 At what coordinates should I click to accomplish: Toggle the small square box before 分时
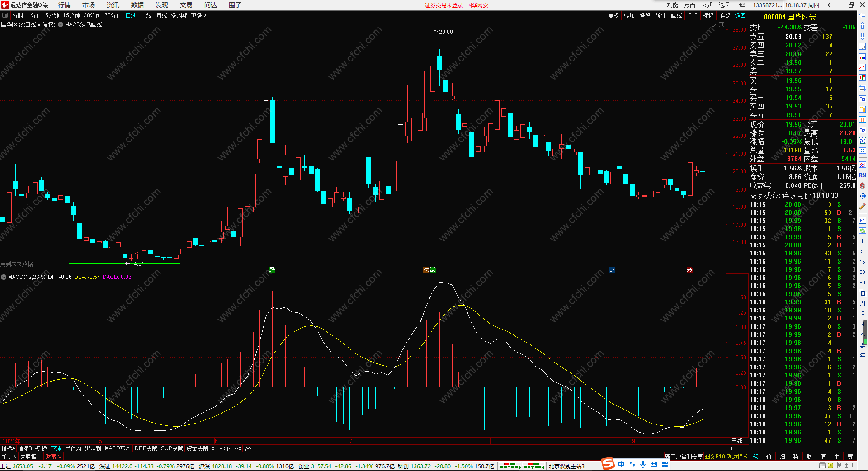coord(5,15)
